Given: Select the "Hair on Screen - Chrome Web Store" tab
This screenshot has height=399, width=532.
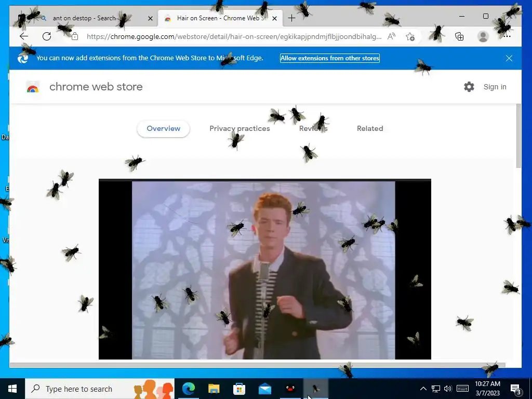Looking at the screenshot, I should point(220,18).
